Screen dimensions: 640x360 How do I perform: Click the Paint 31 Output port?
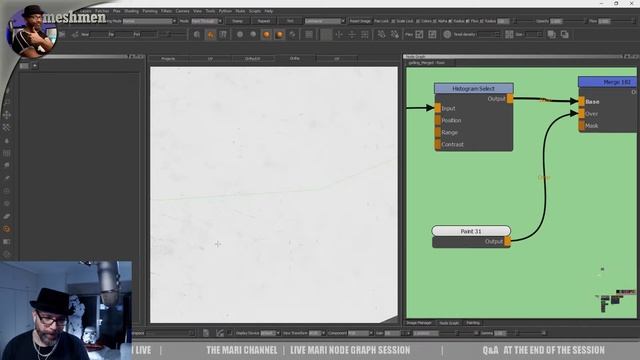point(507,242)
